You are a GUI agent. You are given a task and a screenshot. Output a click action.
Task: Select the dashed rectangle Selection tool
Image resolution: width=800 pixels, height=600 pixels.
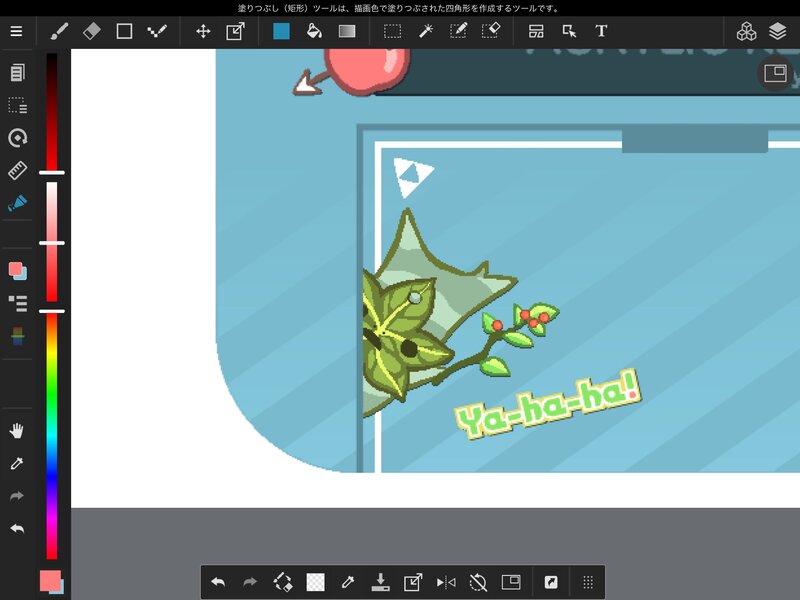point(392,31)
